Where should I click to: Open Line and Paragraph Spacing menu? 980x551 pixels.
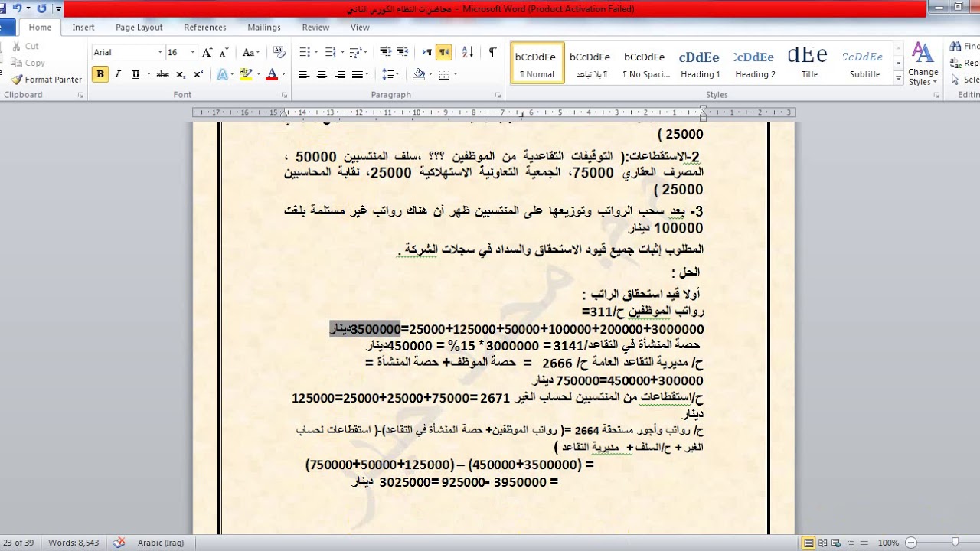pyautogui.click(x=390, y=74)
